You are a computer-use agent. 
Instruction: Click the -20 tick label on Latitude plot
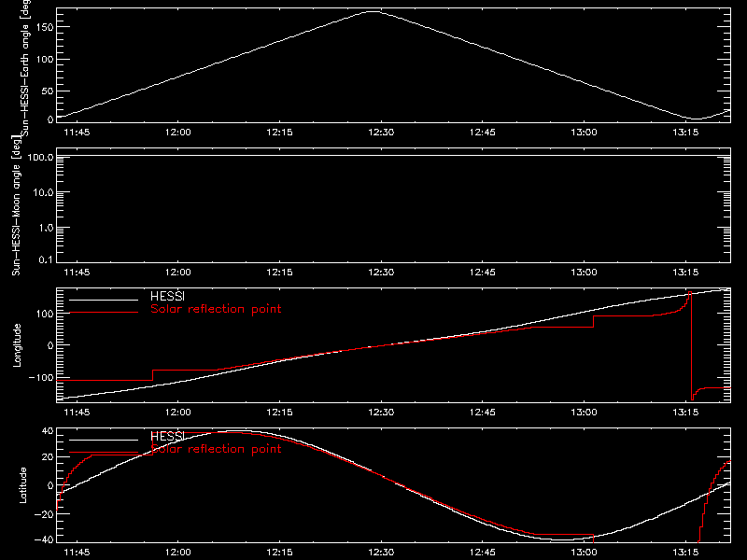click(44, 514)
